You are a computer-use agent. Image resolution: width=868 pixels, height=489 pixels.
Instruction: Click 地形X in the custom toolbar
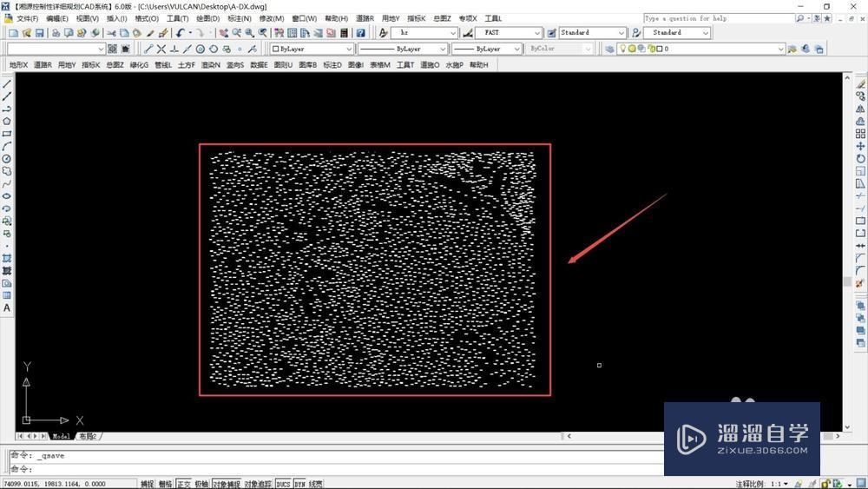(x=19, y=65)
